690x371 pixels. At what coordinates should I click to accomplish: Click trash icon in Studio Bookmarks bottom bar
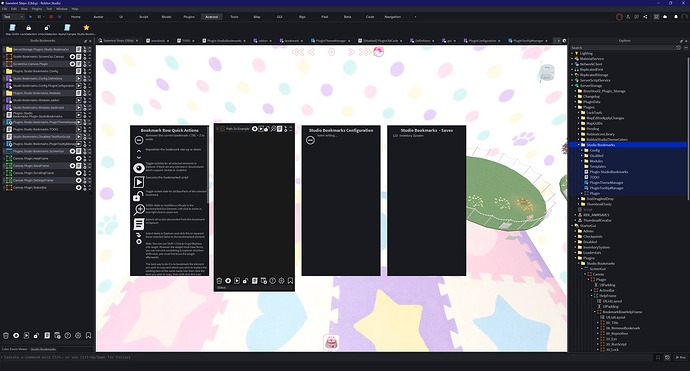(6, 335)
